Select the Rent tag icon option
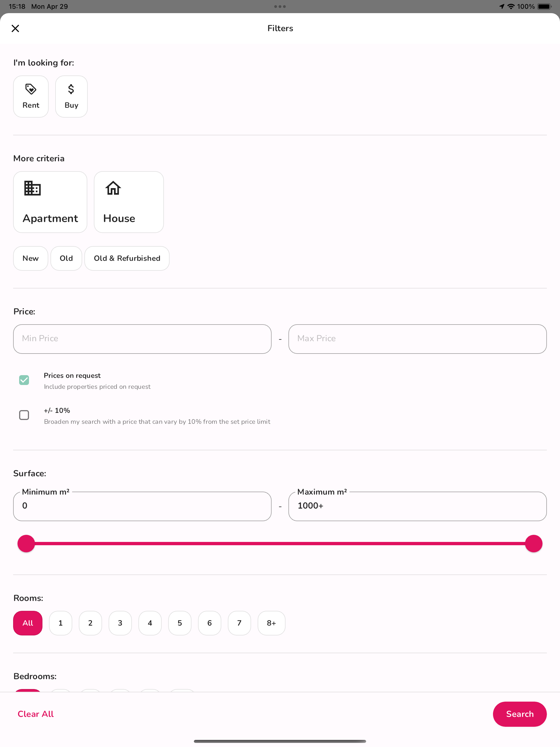The image size is (560, 747). (31, 97)
